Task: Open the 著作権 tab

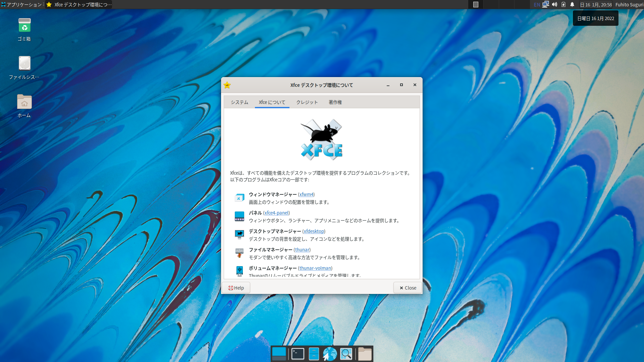Action: [x=335, y=102]
